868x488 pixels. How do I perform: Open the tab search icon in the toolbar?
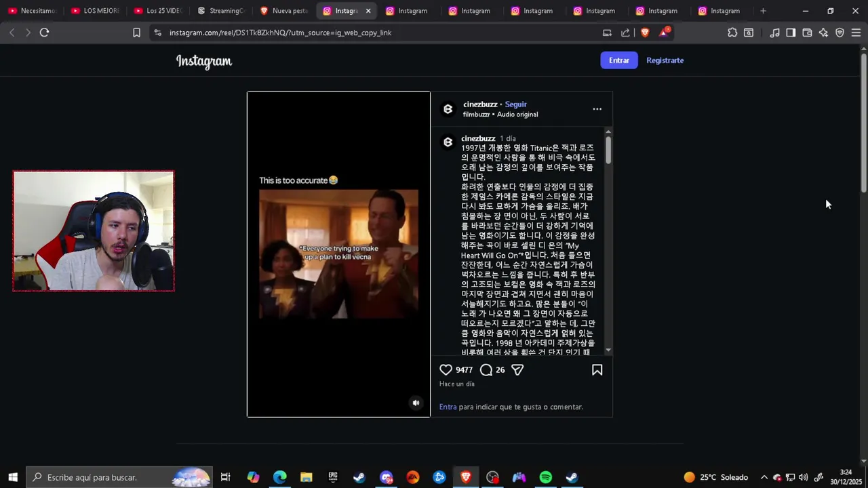[749, 33]
